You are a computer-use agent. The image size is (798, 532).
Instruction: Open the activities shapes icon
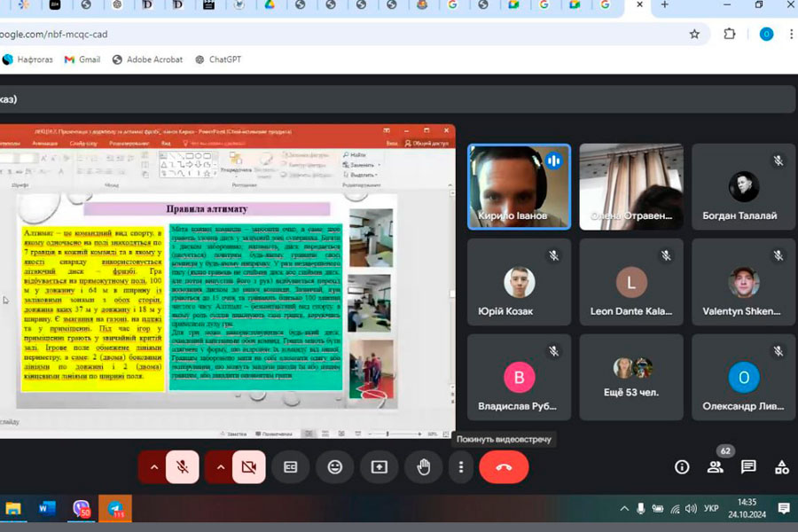point(782,467)
